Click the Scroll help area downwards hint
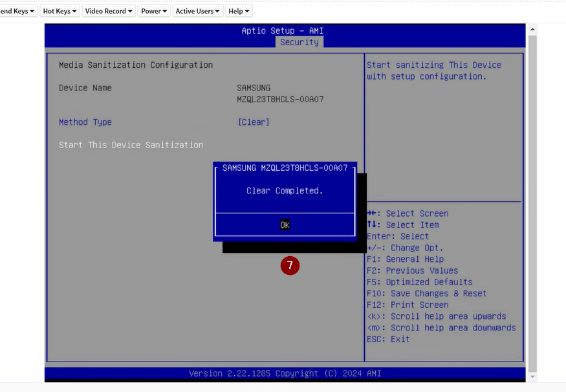Viewport: 566px width, 392px height. (x=441, y=328)
